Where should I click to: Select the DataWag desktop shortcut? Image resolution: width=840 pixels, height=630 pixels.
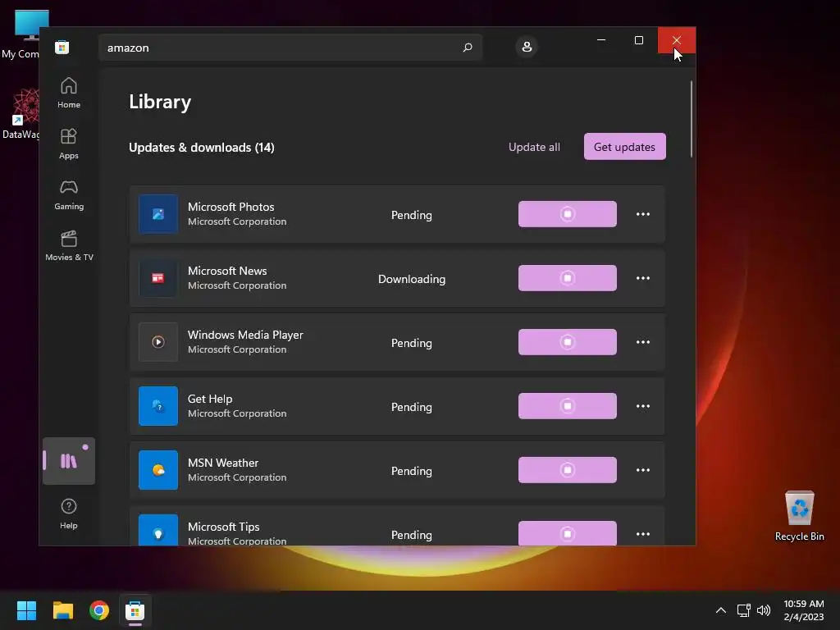pyautogui.click(x=20, y=115)
